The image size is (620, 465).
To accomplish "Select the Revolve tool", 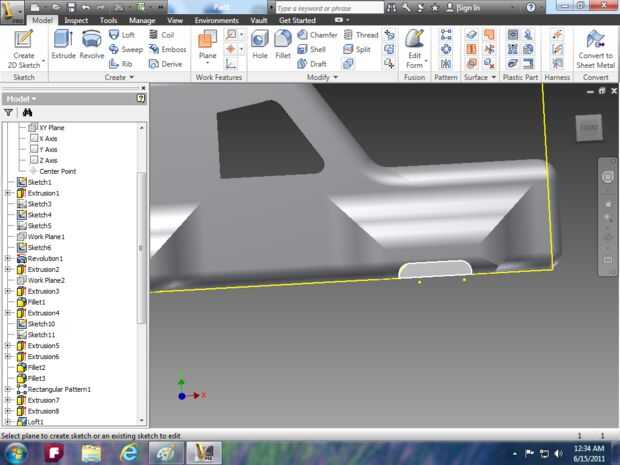I will 92,45.
